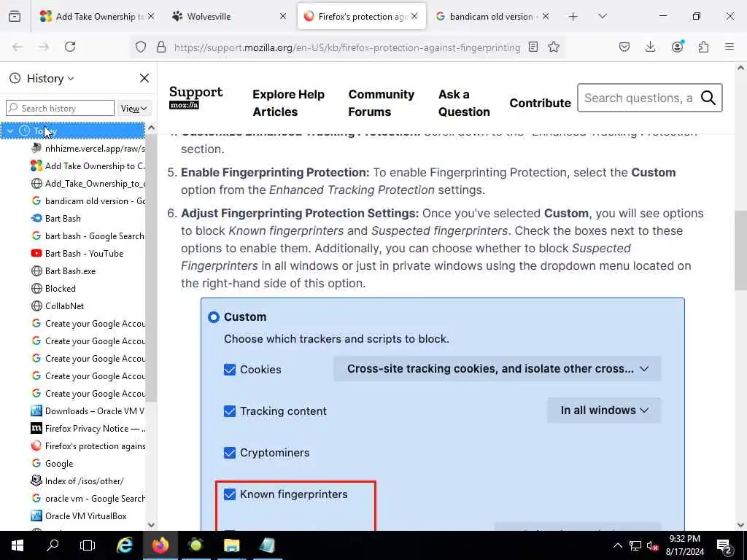
Task: Click the support search magnifier icon
Action: 708,98
